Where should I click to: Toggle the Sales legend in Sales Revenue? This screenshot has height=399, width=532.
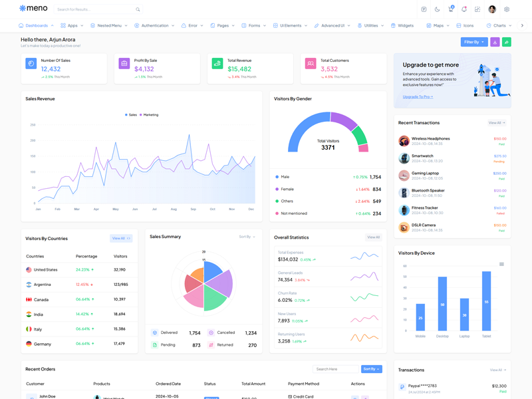tap(131, 115)
